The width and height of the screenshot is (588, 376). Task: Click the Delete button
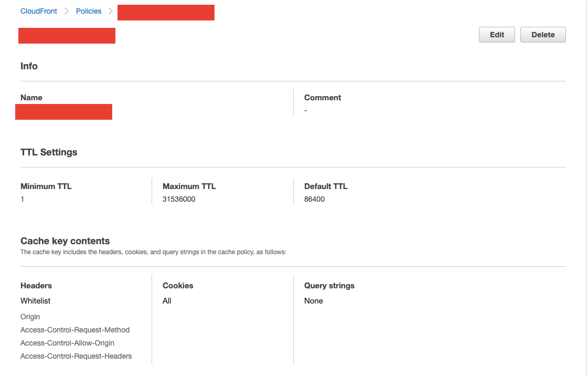pyautogui.click(x=542, y=34)
